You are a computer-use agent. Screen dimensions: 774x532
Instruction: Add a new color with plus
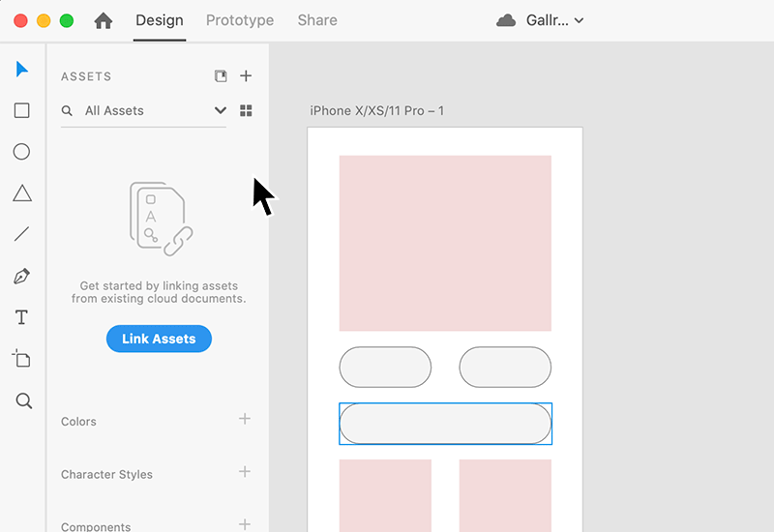245,419
